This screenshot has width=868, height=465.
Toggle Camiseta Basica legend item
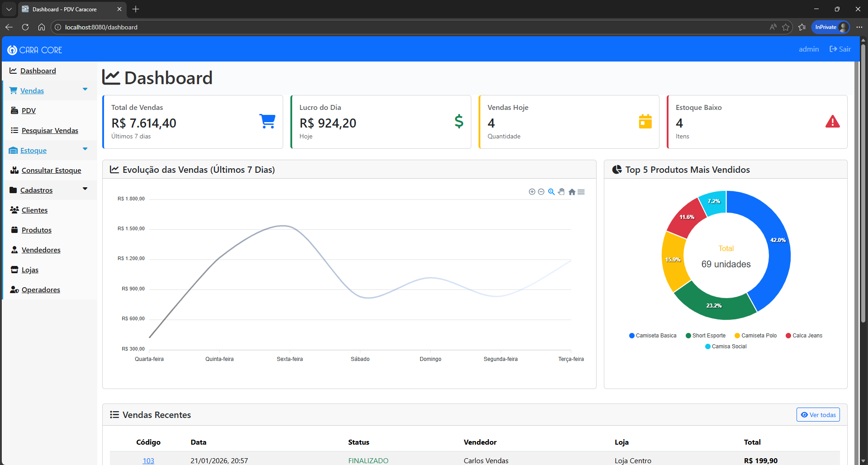click(x=653, y=335)
